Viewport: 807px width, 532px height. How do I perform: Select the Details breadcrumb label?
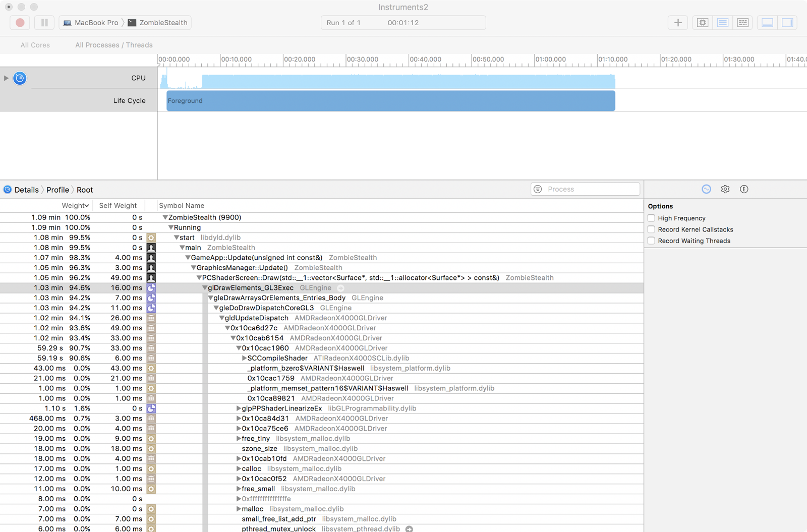[26, 190]
